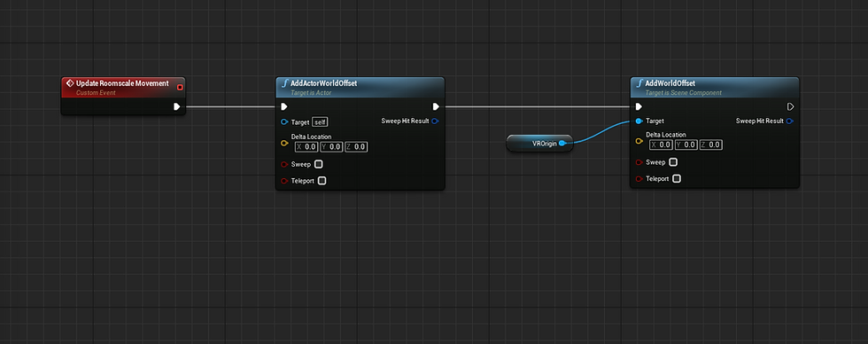Click the X field in AddActorWorldOffset Delta Location
The image size is (868, 344).
306,147
